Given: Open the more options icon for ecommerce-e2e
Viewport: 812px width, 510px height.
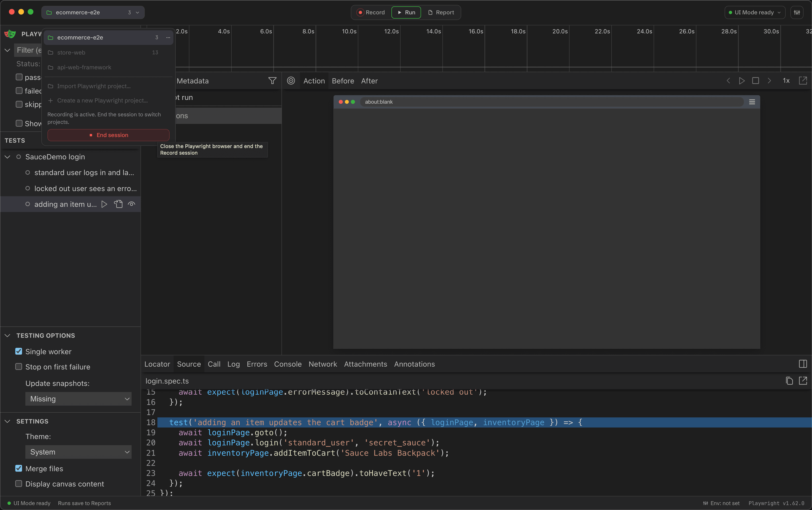Looking at the screenshot, I should pyautogui.click(x=168, y=37).
